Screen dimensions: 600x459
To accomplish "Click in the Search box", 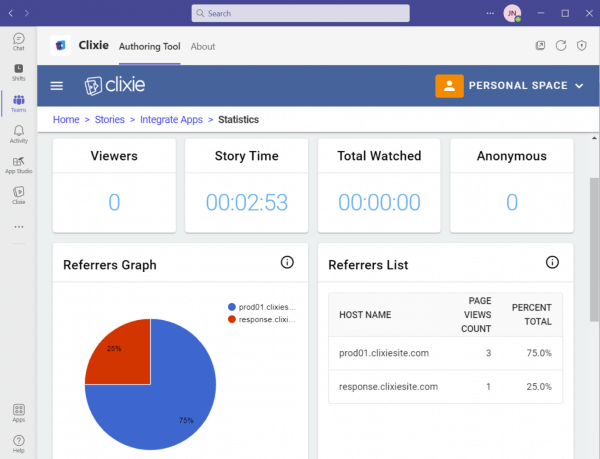I will coord(300,13).
